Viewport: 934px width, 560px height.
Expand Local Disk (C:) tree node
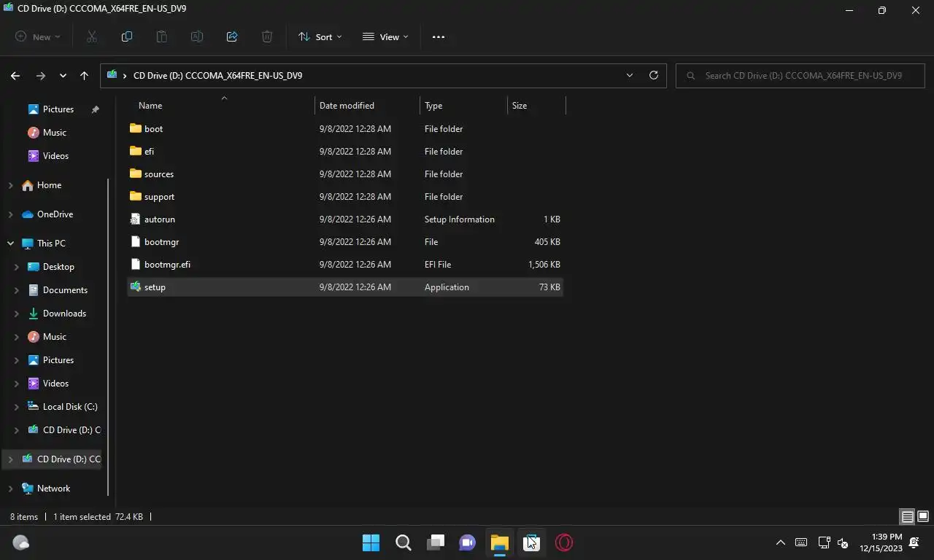pyautogui.click(x=17, y=407)
